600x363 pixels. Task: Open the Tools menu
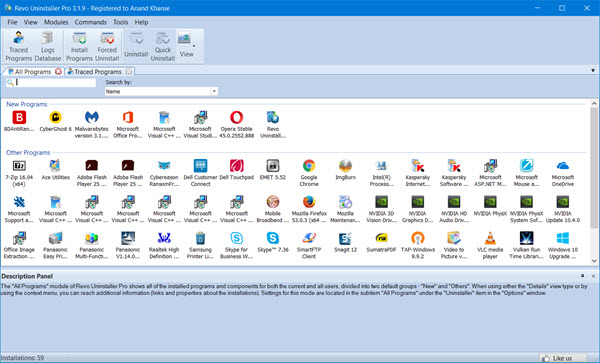coord(121,22)
